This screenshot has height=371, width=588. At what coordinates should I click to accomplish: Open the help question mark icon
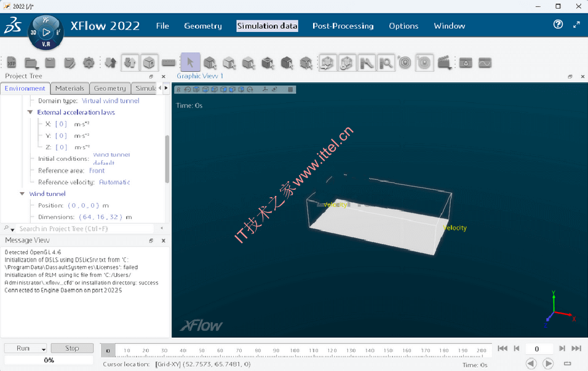point(558,25)
